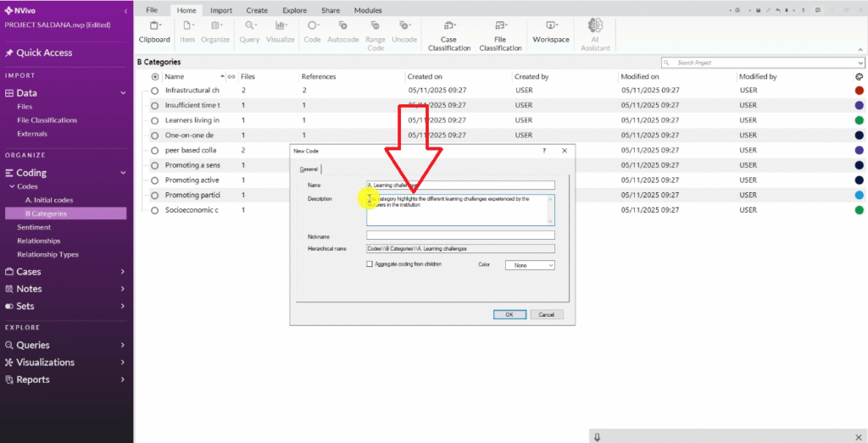Open the Clipboard ribbon tool
The image size is (868, 443).
click(154, 31)
